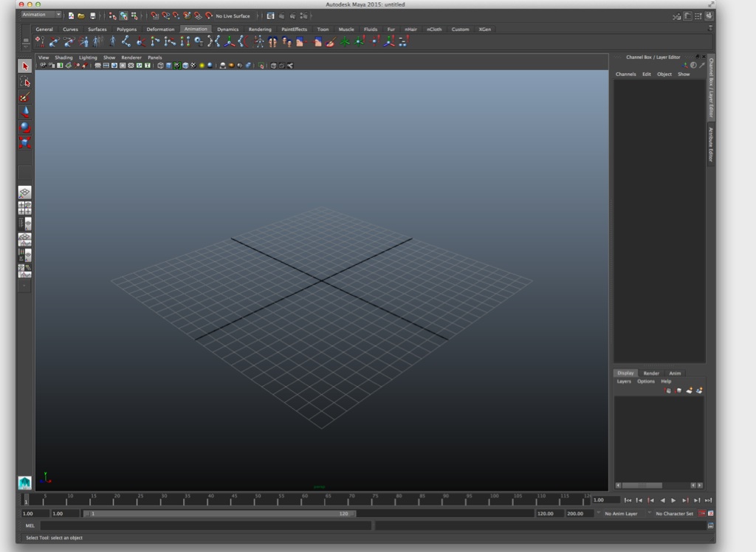Toggle viewport grid display icon

coord(97,66)
